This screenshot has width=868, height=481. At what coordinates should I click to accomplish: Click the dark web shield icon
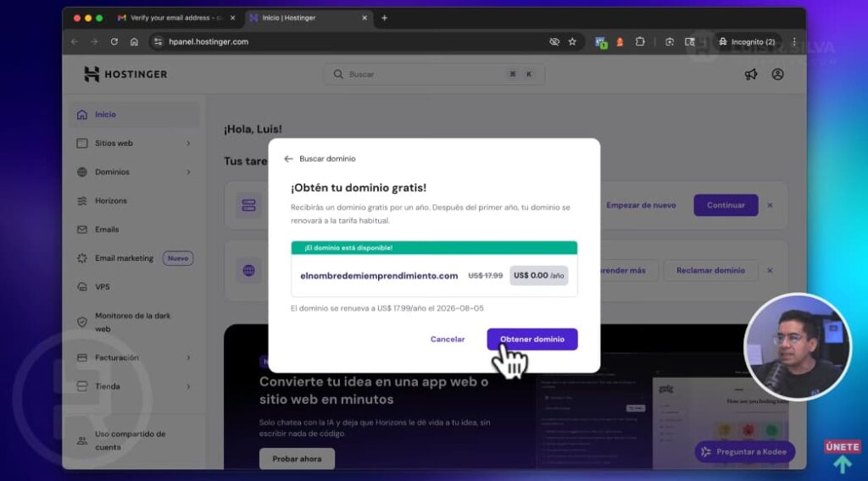pyautogui.click(x=82, y=322)
